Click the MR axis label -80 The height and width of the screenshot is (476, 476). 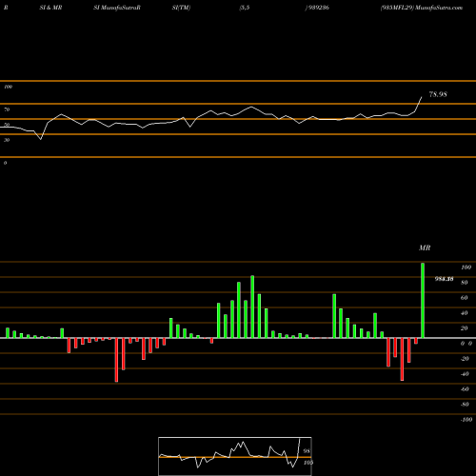(465, 405)
